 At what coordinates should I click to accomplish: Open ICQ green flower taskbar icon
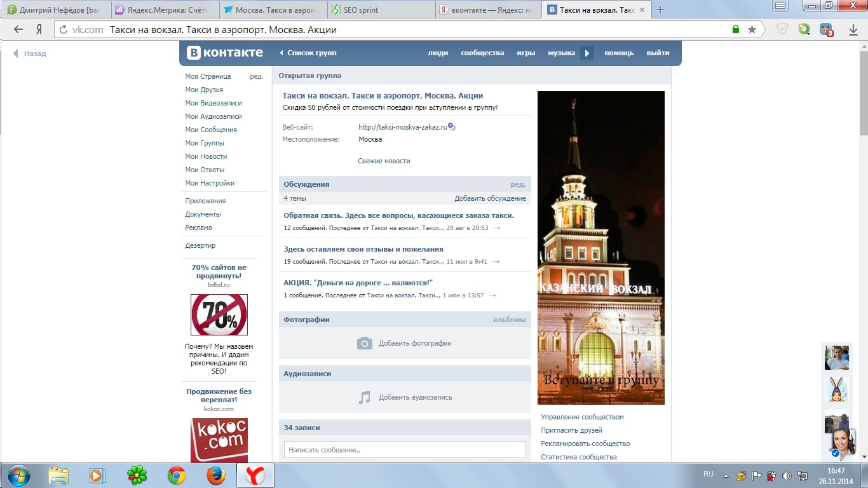coord(137,475)
